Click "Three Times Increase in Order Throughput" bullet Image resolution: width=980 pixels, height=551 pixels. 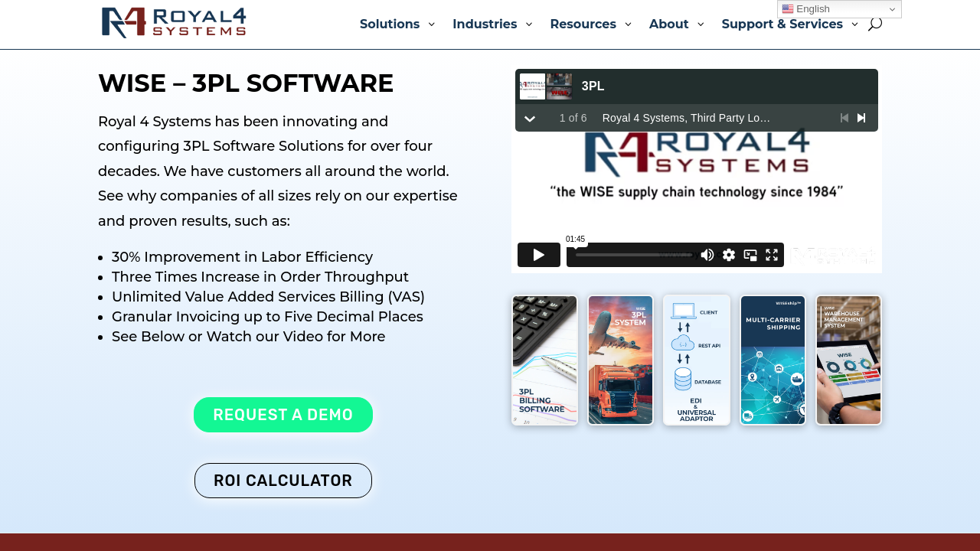tap(260, 277)
